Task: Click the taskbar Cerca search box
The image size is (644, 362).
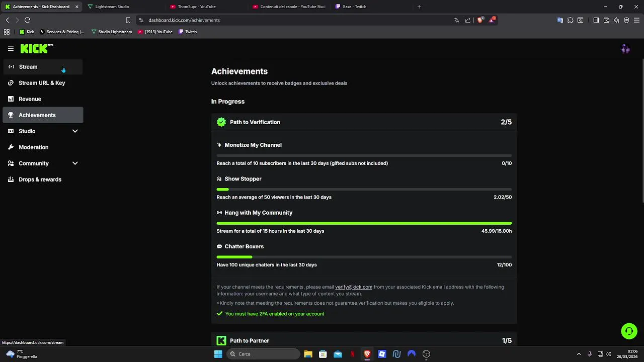Action: [x=263, y=354]
